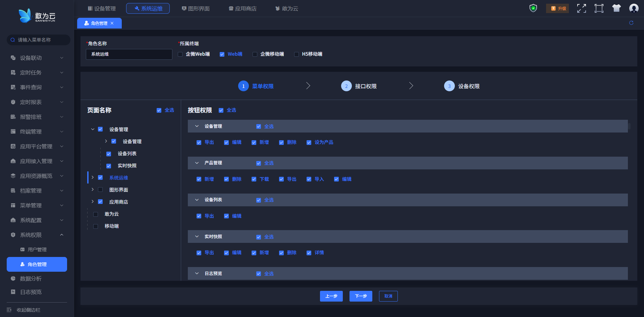Enter fullscreen with the expand arrows icon

[x=581, y=8]
